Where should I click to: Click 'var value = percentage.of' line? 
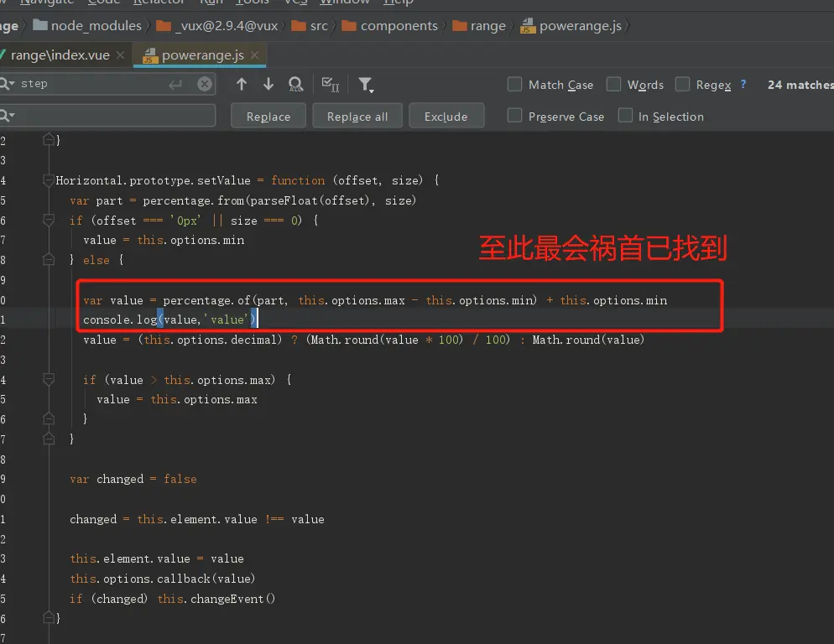pyautogui.click(x=375, y=300)
